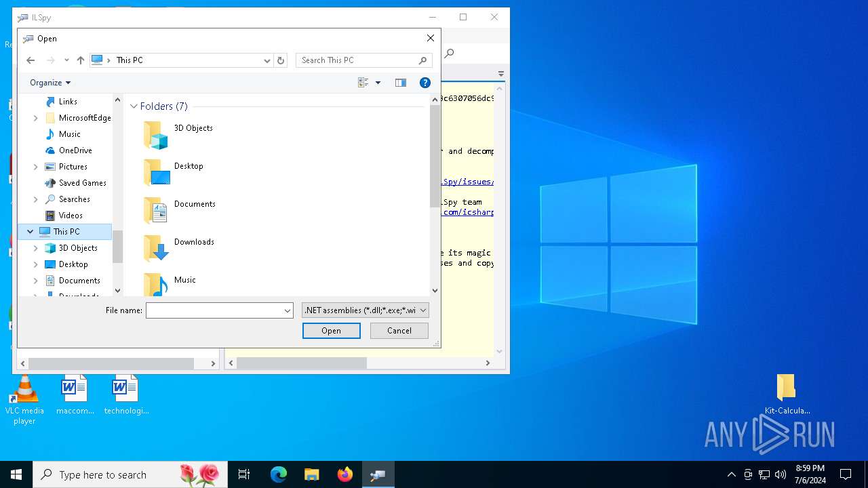
Task: Open the network status icon
Action: click(764, 474)
